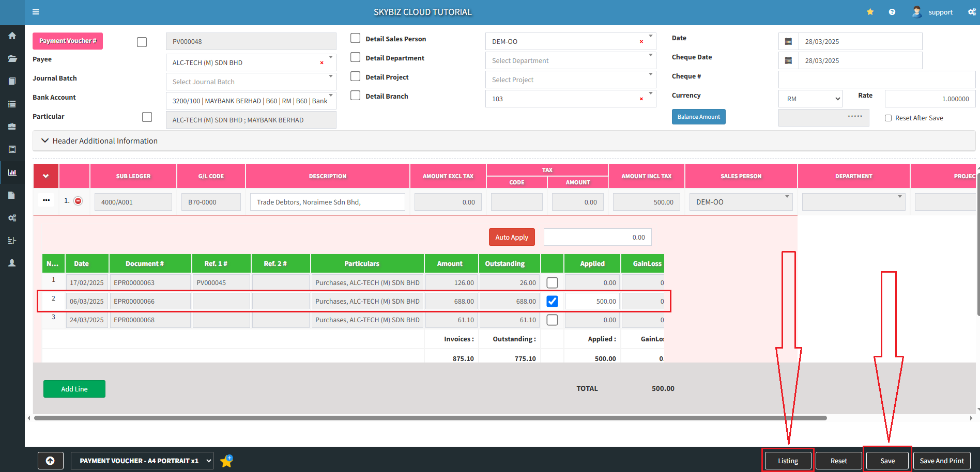
Task: Click the favorites star icon in header
Action: [x=870, y=12]
